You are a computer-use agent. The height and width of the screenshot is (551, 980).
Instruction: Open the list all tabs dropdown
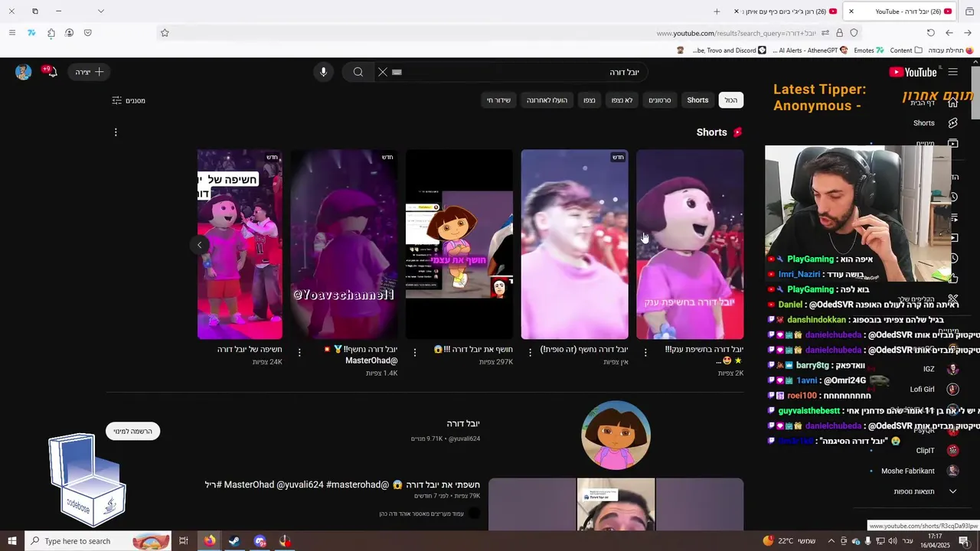click(x=100, y=11)
